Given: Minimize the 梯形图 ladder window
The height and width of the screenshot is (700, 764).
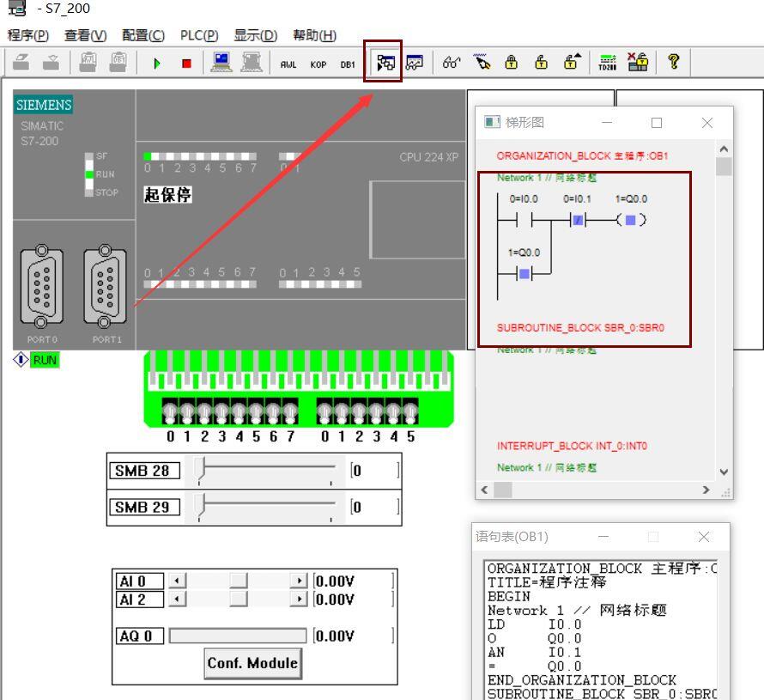Looking at the screenshot, I should pyautogui.click(x=607, y=122).
